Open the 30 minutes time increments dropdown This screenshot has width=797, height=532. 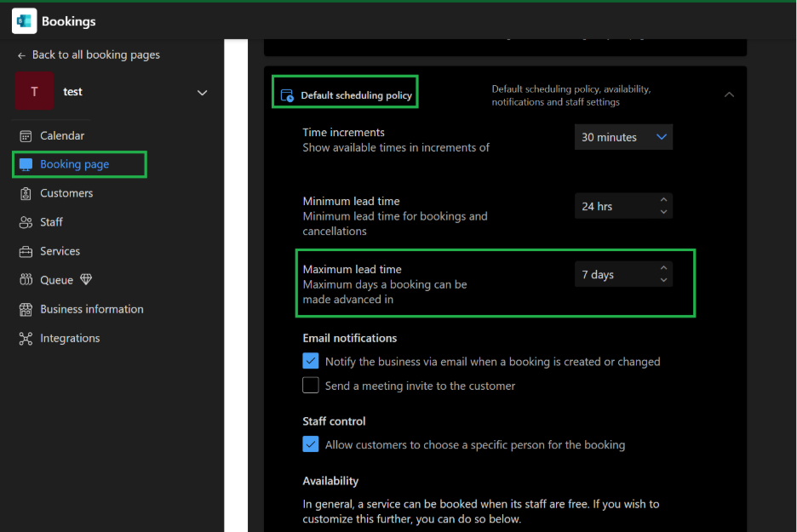(x=623, y=137)
